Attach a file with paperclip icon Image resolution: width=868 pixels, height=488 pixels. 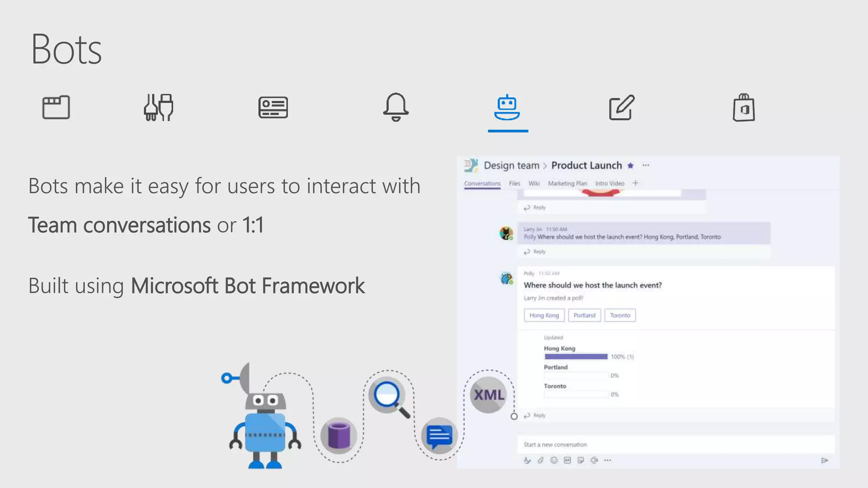(540, 460)
